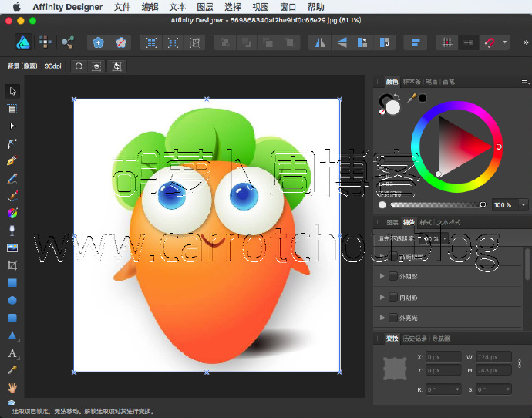532x418 pixels.
Task: Show hidden toolbar items via double chevron
Action: [x=526, y=42]
